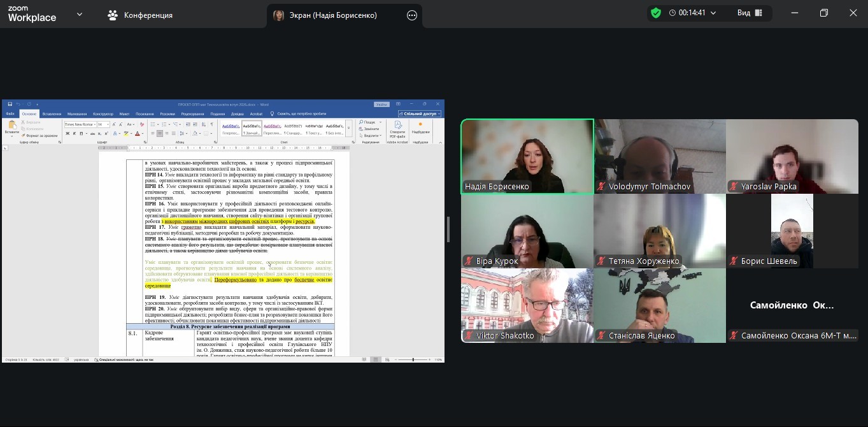Open the Вставлення ribbon tab in Word
The height and width of the screenshot is (427, 868).
pos(52,114)
